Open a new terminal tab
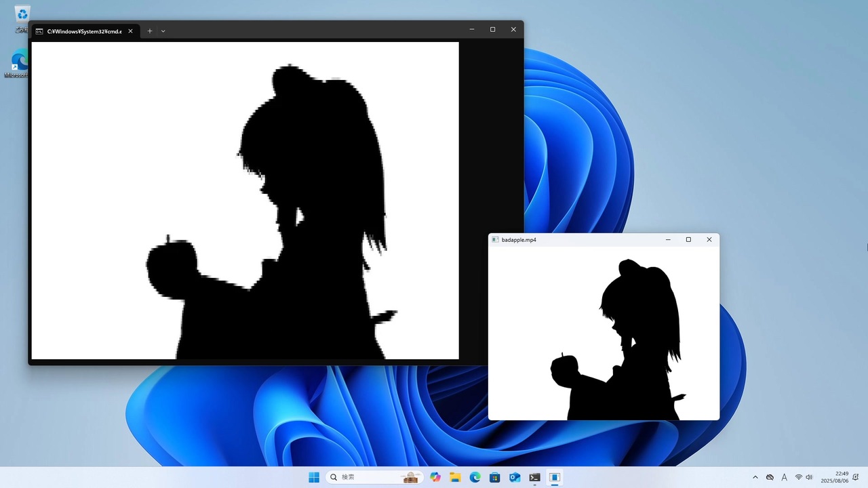Screen dimensions: 868x488 (x=150, y=31)
